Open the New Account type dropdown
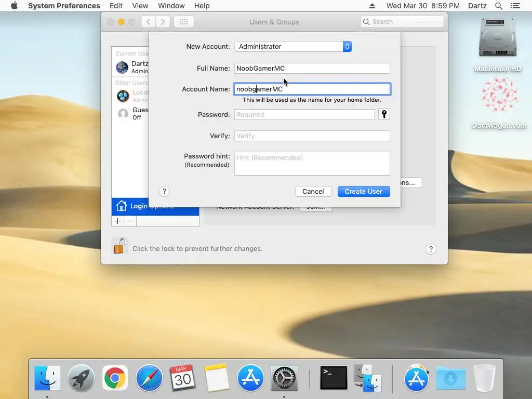 (293, 46)
